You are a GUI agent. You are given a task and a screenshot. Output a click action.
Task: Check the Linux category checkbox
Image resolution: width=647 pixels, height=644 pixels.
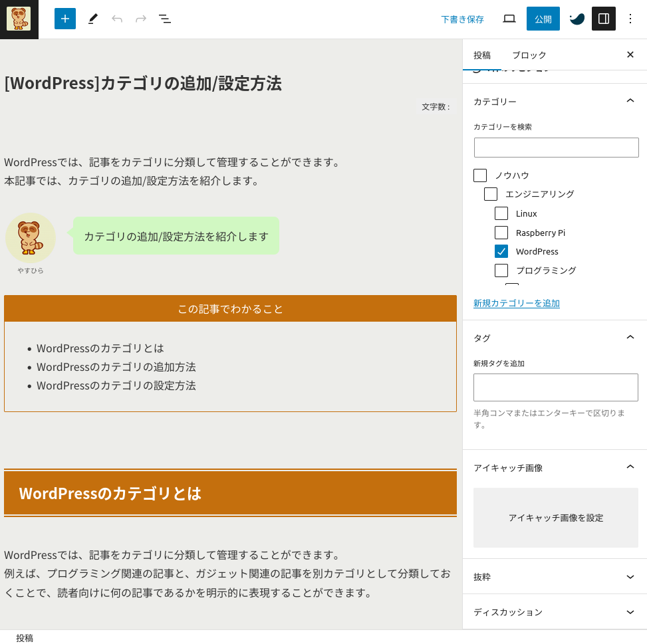click(501, 213)
